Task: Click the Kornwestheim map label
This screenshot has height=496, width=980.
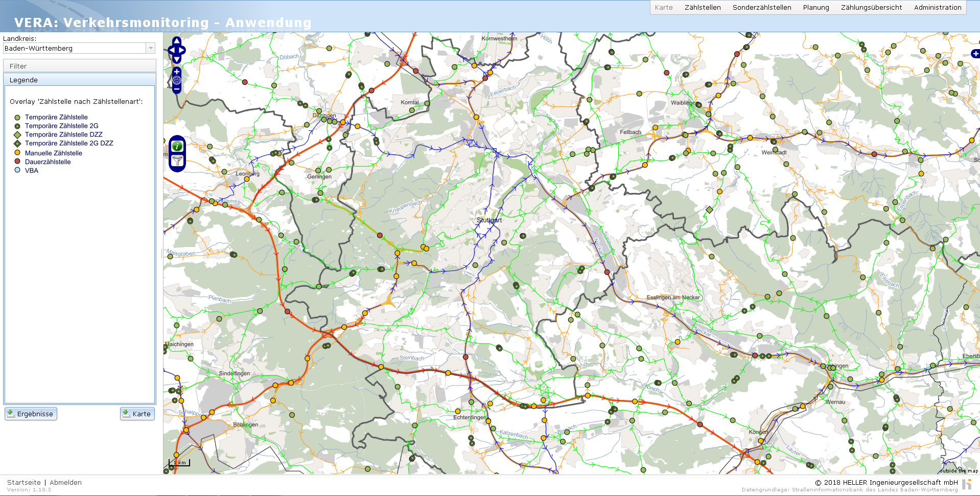Action: pyautogui.click(x=499, y=38)
